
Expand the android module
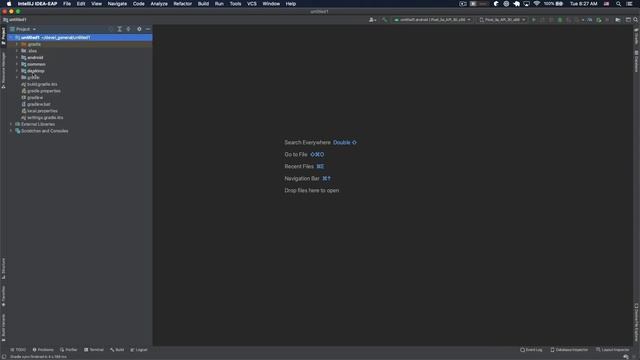pyautogui.click(x=17, y=58)
